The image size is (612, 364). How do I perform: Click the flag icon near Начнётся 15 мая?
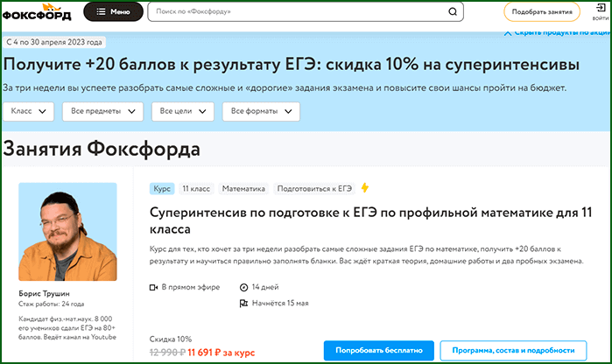(243, 303)
